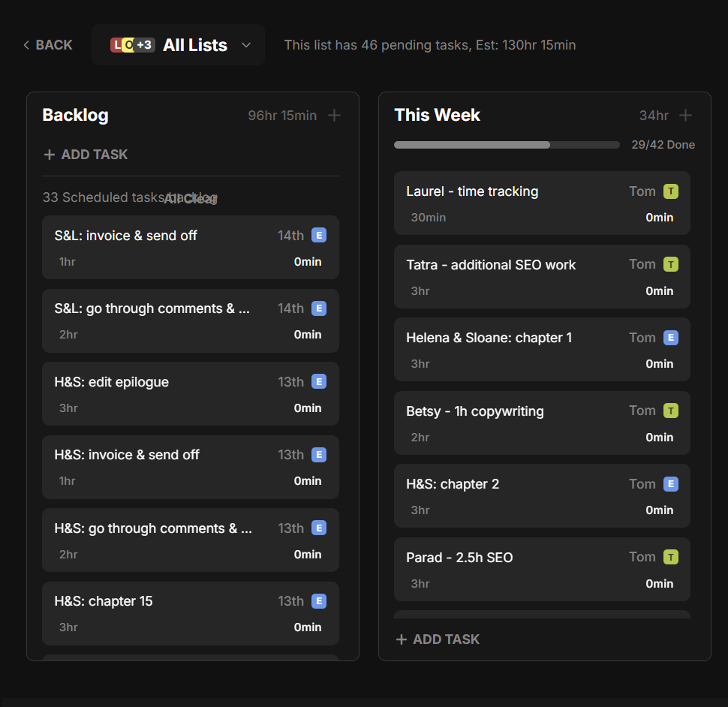Go back using the BACK button
Image resolution: width=728 pixels, height=707 pixels.
47,45
